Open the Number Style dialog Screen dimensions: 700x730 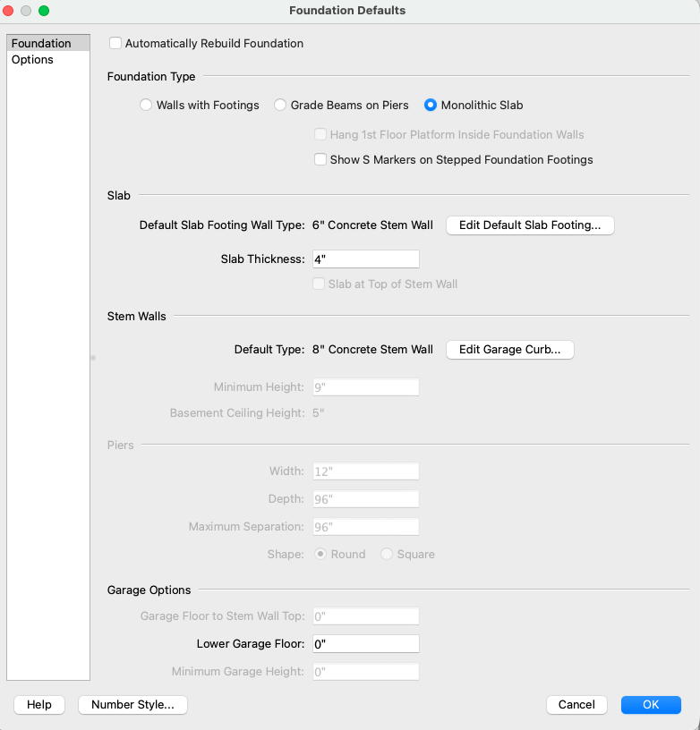(x=133, y=705)
